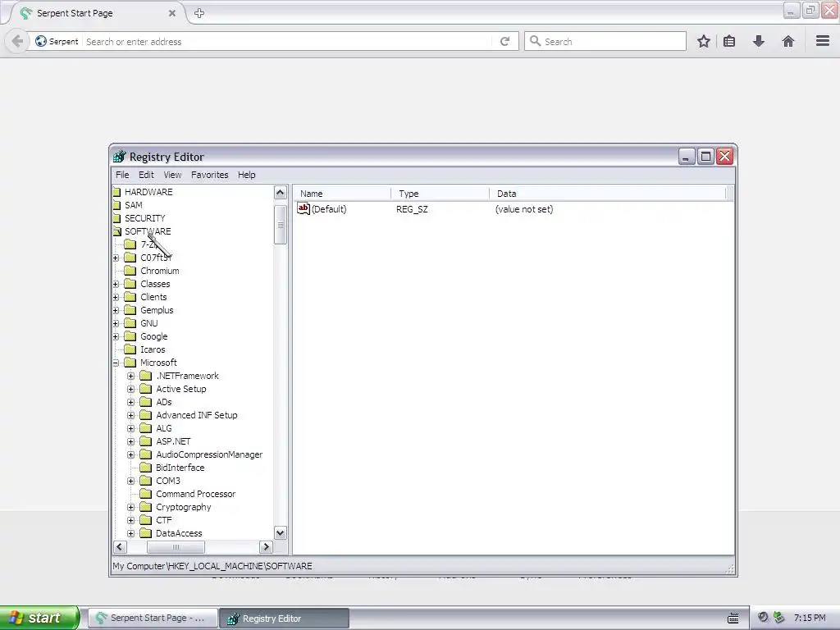Open the View menu
The image size is (840, 630).
(x=172, y=175)
